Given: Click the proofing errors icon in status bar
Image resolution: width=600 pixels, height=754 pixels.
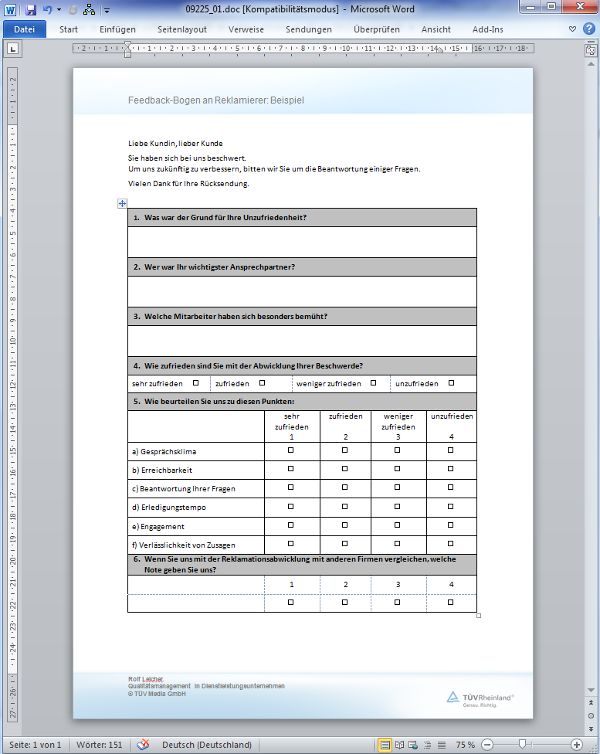Looking at the screenshot, I should click(x=143, y=745).
